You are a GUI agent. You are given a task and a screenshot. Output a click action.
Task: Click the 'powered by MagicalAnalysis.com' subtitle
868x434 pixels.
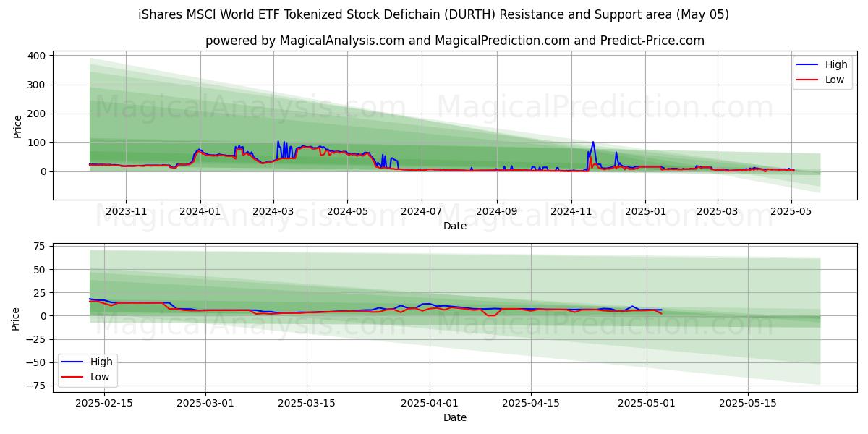[455, 41]
